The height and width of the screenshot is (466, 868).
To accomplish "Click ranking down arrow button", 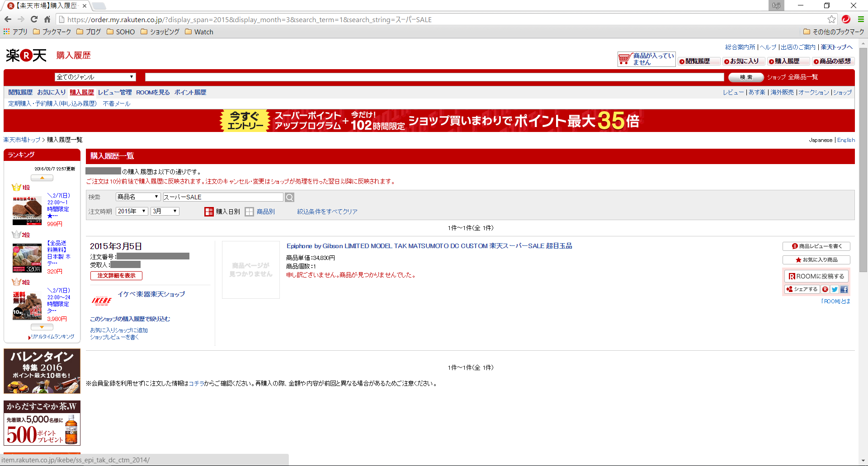I will pyautogui.click(x=42, y=327).
